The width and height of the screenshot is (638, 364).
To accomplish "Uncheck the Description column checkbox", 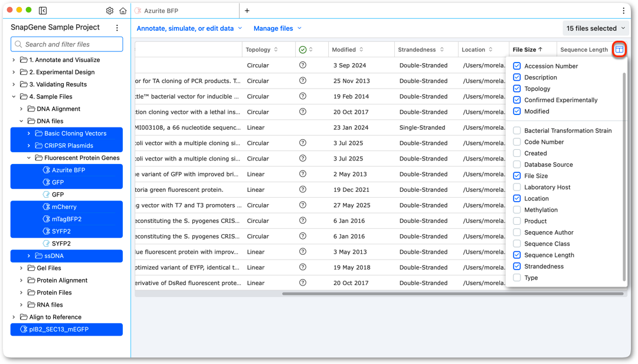I will pyautogui.click(x=517, y=77).
